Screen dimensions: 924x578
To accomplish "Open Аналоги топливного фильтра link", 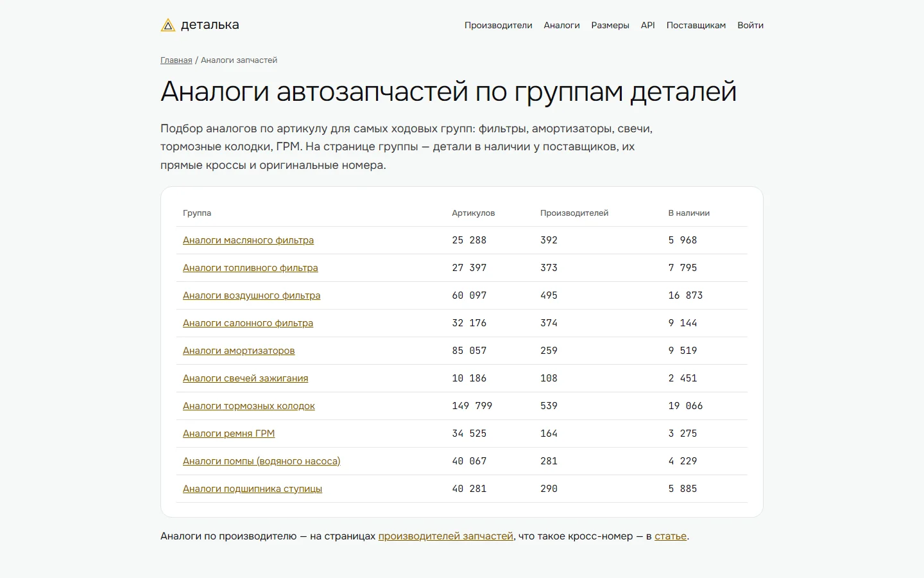I will 250,268.
